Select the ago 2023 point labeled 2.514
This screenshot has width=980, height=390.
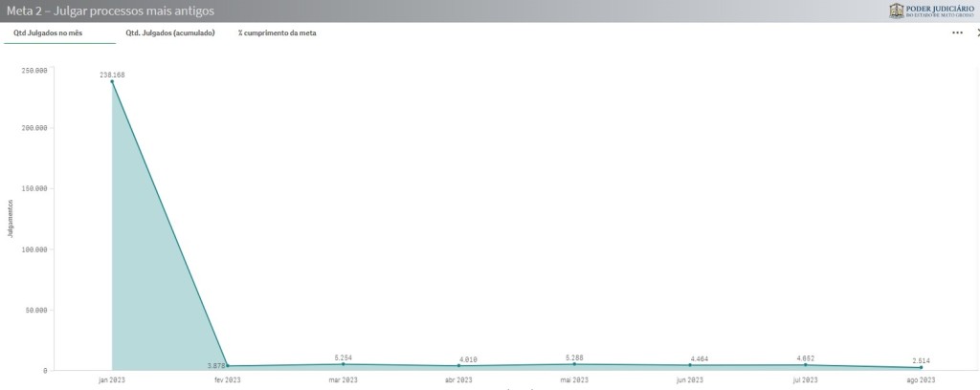[921, 368]
